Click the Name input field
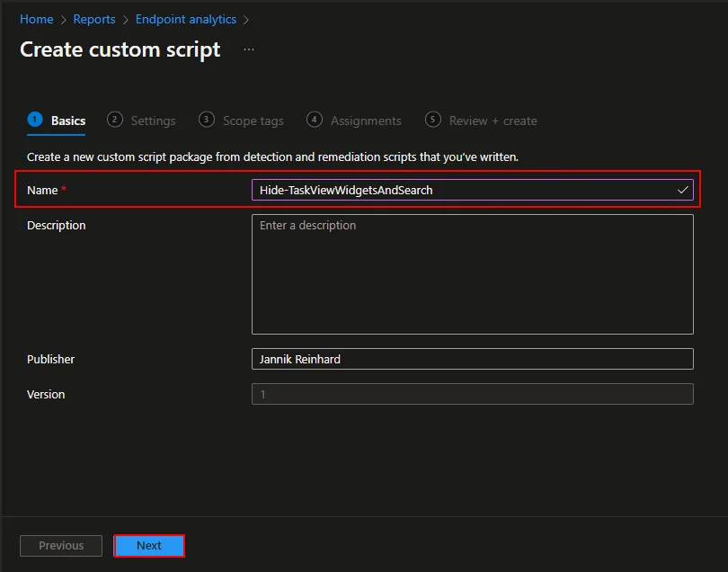Screen dimensions: 728x572 click(472, 190)
